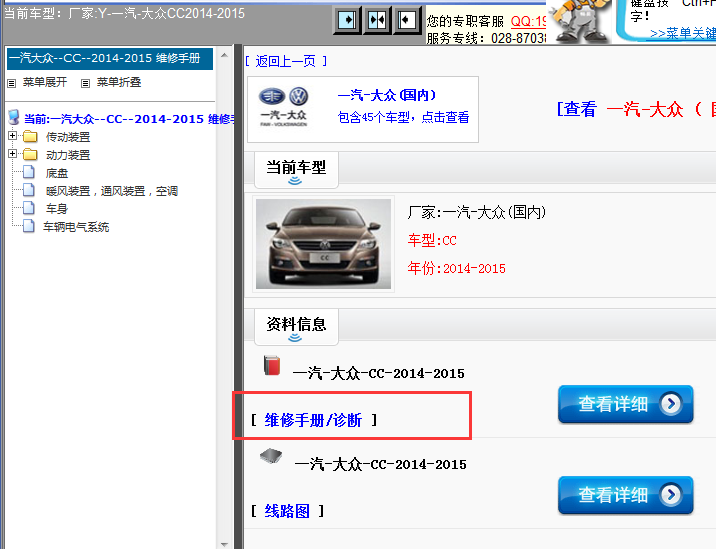Viewport: 716px width, 549px height.
Task: Click the >>菜单关键 link
Action: [x=683, y=33]
